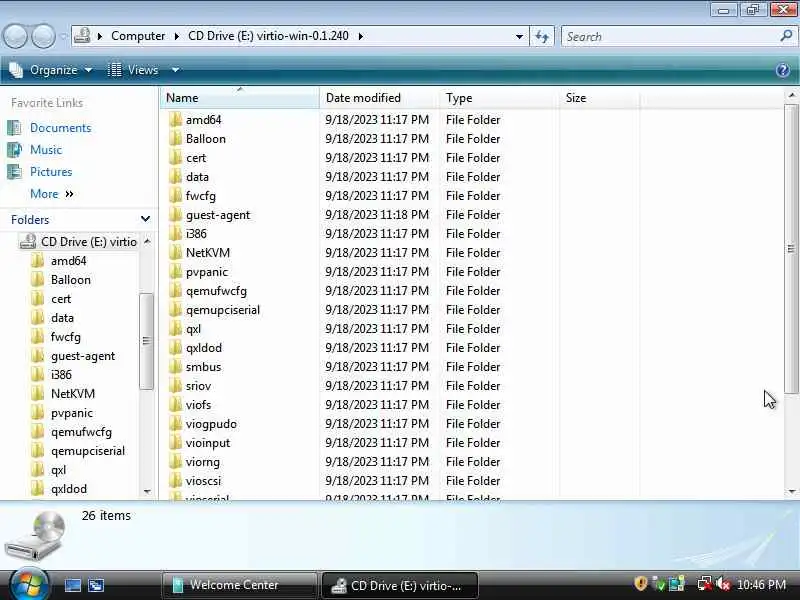The height and width of the screenshot is (600, 800).
Task: Click the folder tree scroll down arrow
Action: pos(147,491)
